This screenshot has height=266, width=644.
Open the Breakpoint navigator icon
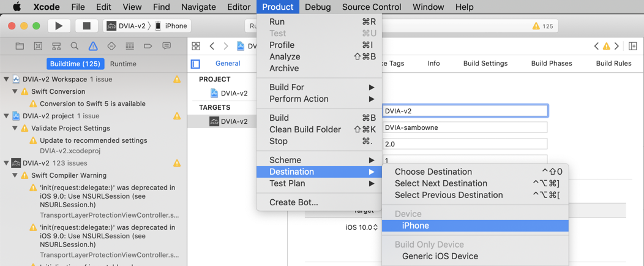click(x=148, y=46)
